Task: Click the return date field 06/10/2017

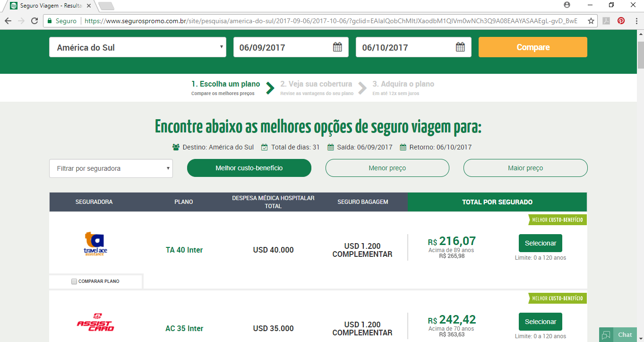Action: coord(413,47)
